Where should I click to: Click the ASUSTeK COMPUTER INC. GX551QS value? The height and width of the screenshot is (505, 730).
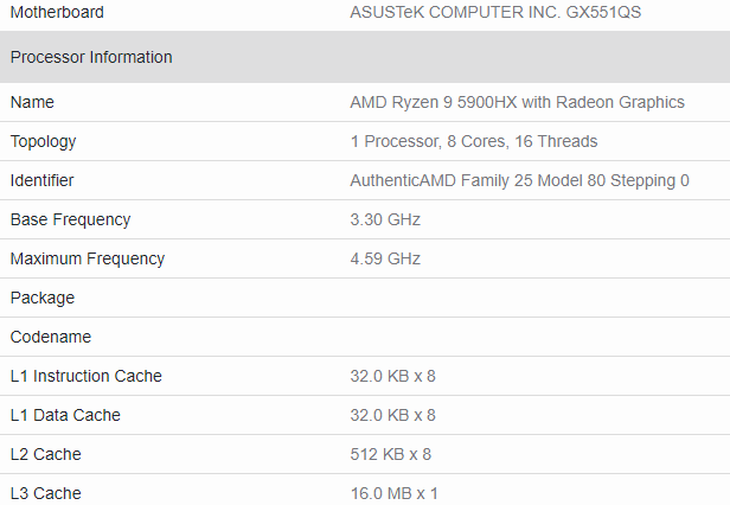495,12
